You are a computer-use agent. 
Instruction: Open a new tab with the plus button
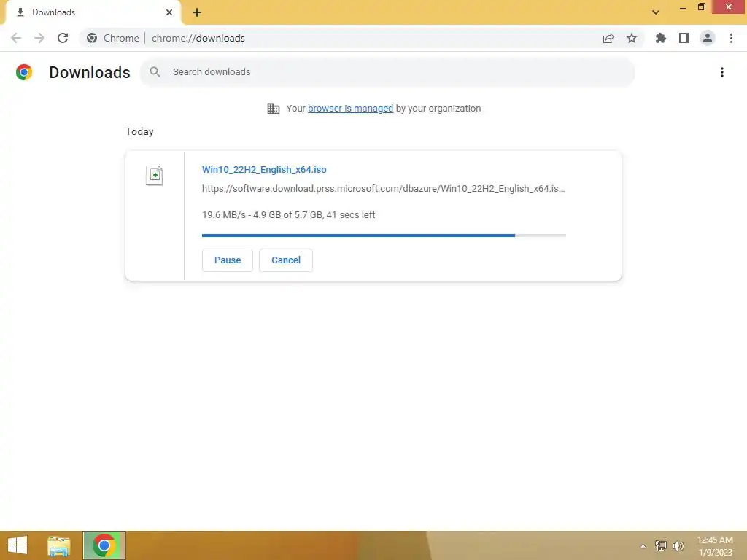[197, 12]
